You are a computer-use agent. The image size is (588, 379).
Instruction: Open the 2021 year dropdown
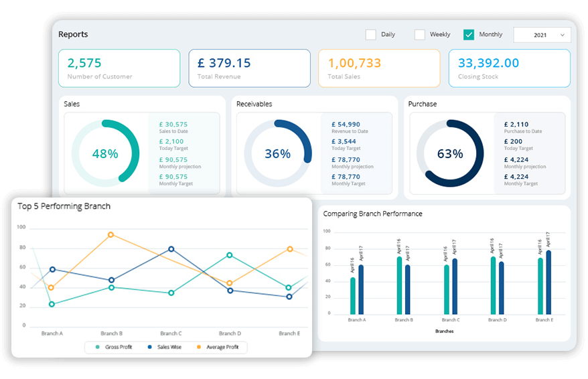pyautogui.click(x=542, y=35)
